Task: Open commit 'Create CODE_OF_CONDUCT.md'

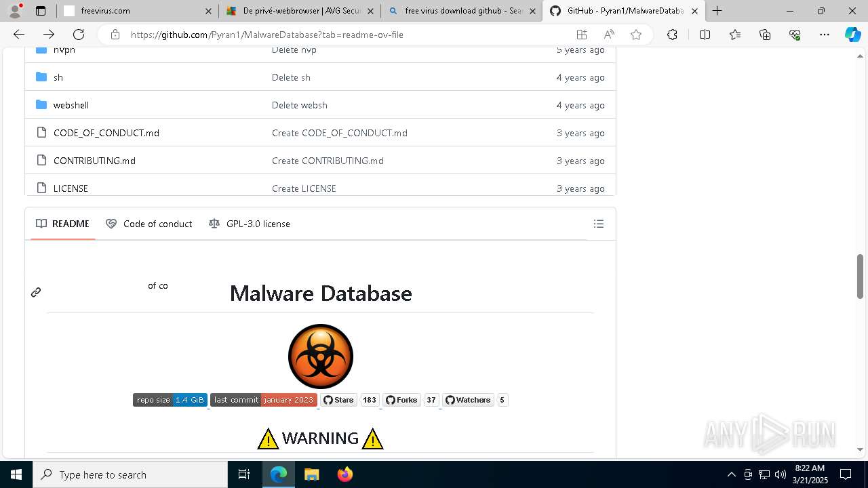Action: tap(340, 133)
